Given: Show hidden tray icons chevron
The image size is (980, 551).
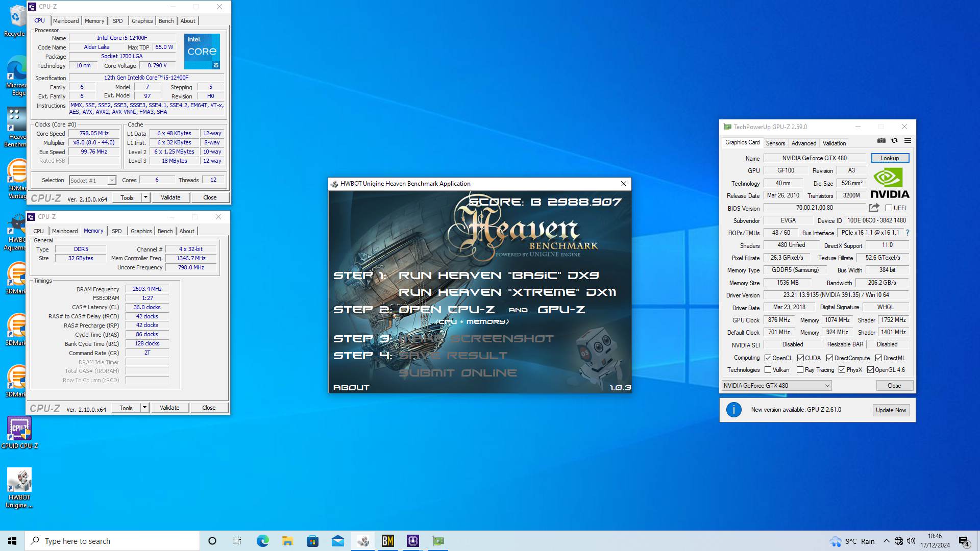Looking at the screenshot, I should pos(886,541).
